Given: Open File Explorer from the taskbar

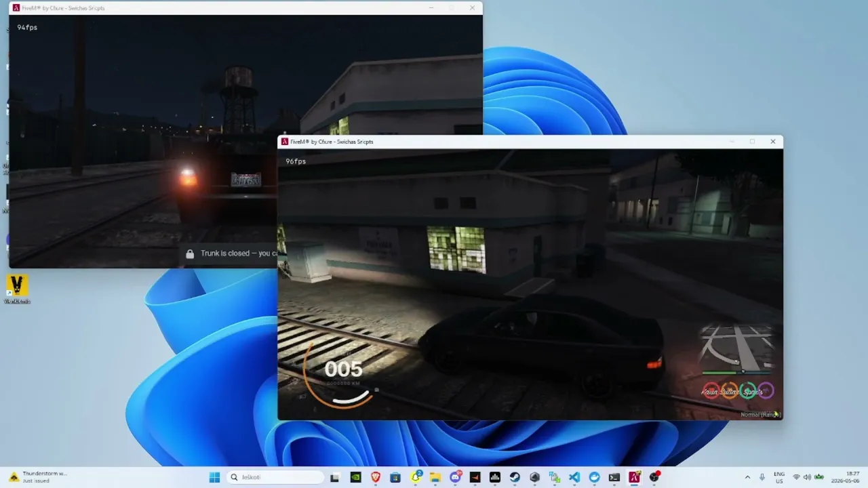Looking at the screenshot, I should point(435,477).
